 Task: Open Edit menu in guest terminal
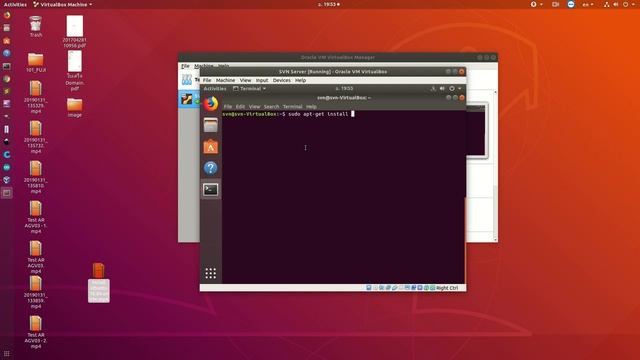click(240, 107)
